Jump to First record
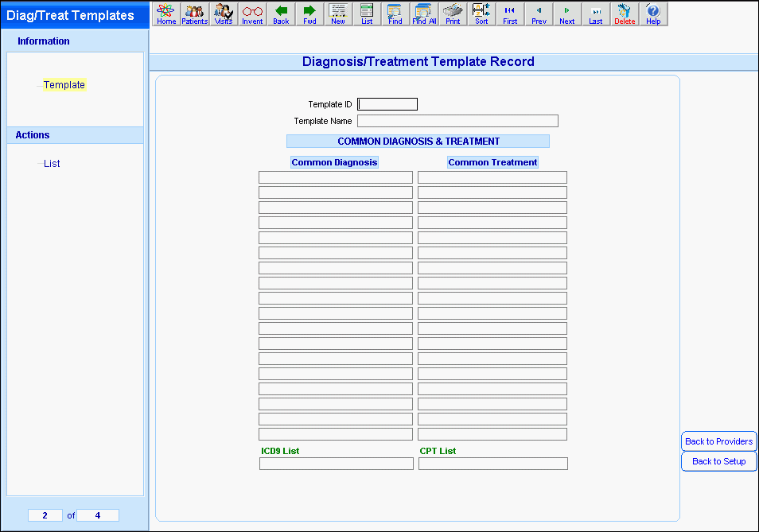Viewport: 759px width, 532px height. tap(510, 14)
